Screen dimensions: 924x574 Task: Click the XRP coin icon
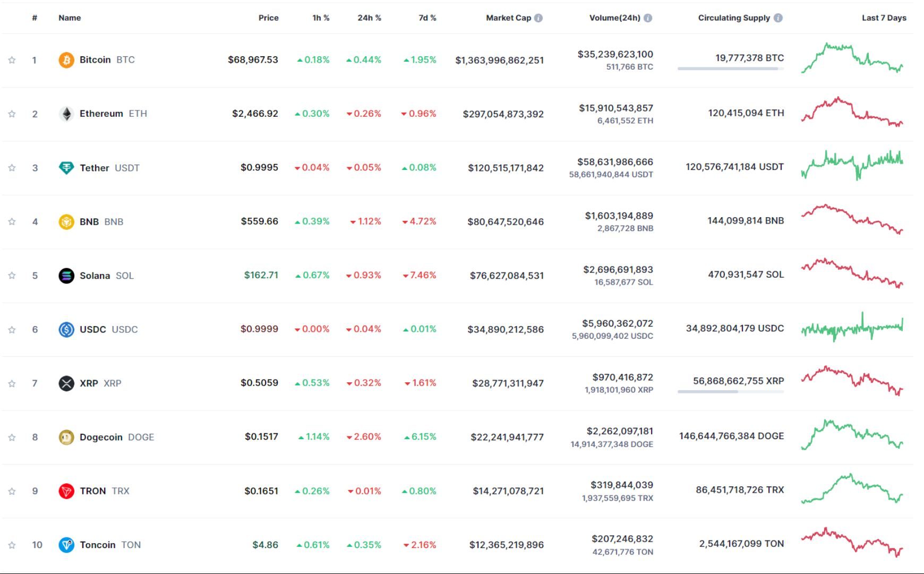[65, 382]
